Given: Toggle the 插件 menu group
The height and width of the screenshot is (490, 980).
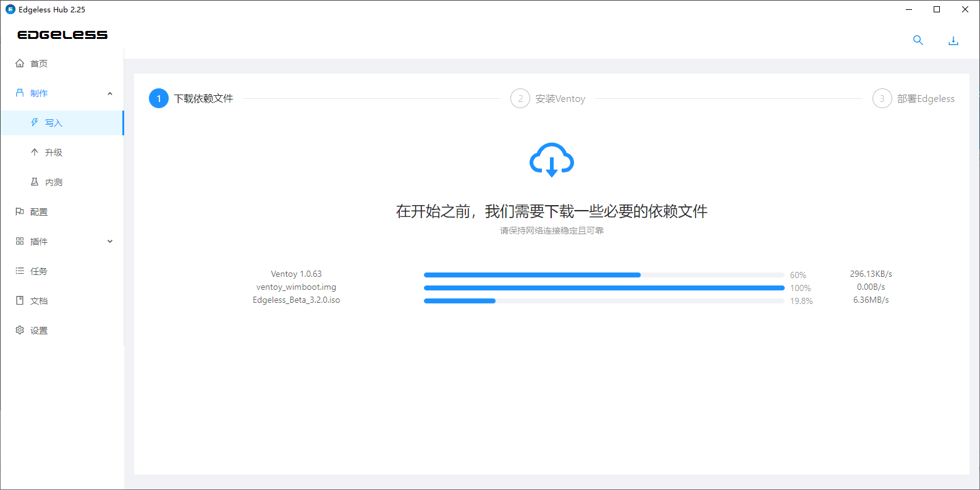Looking at the screenshot, I should point(62,242).
